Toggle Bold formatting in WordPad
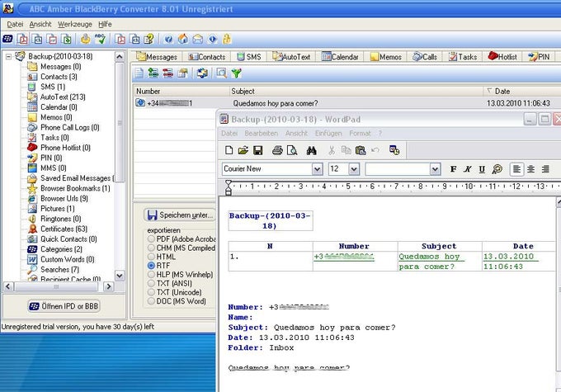Image resolution: width=561 pixels, height=392 pixels. [x=453, y=169]
